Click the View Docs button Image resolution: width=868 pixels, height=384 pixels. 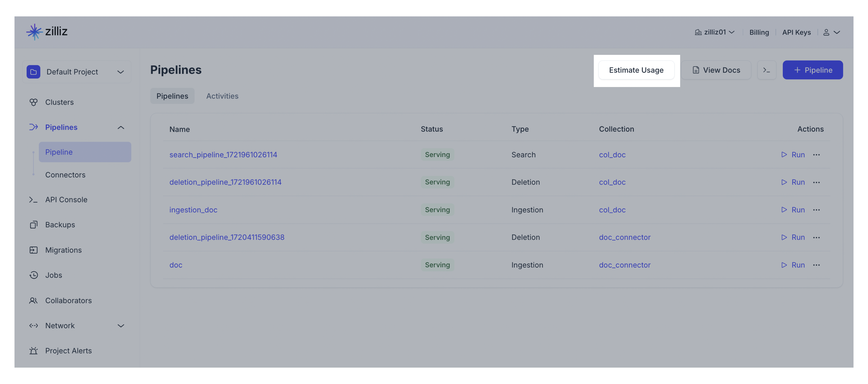click(716, 70)
